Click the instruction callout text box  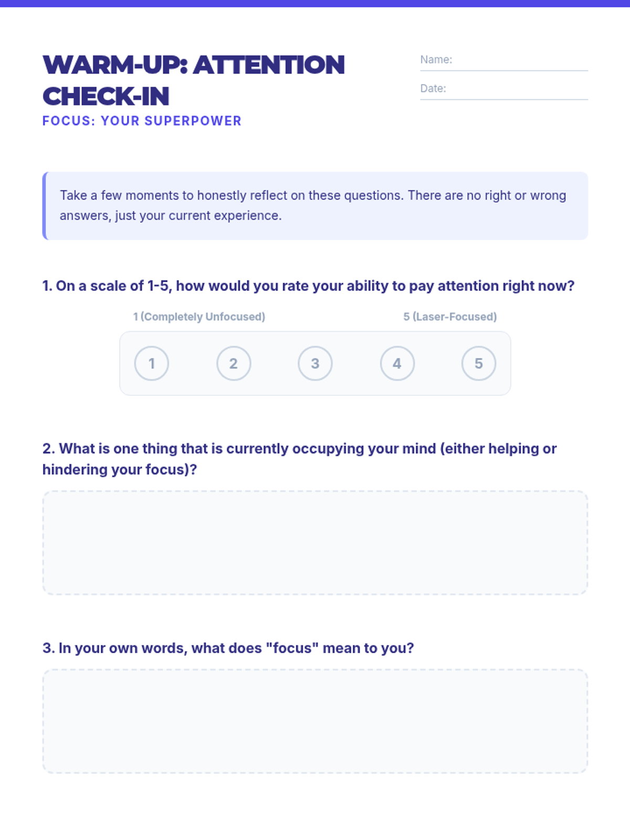[x=315, y=206]
